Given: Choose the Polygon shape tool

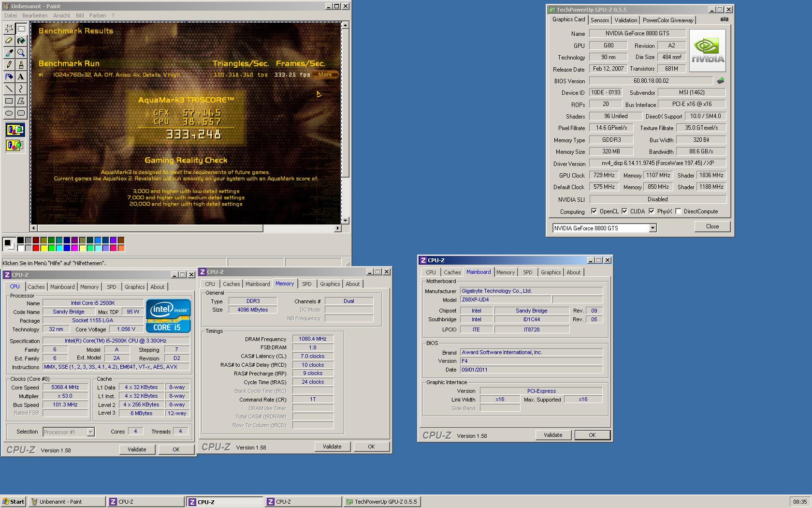Looking at the screenshot, I should click(21, 101).
